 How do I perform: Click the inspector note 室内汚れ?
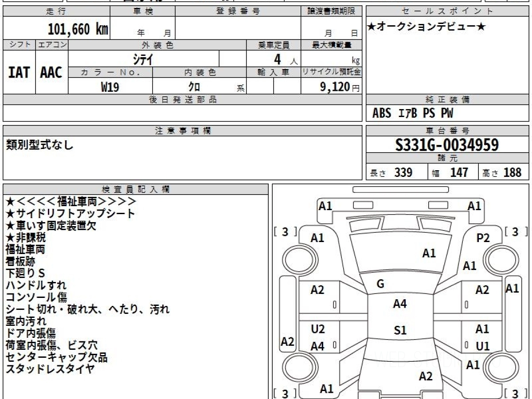26,321
